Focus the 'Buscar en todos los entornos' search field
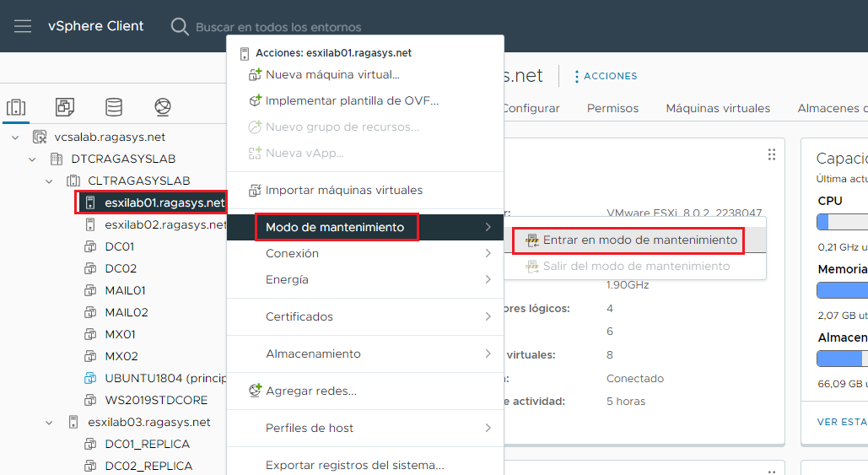The height and width of the screenshot is (475, 868). point(278,27)
